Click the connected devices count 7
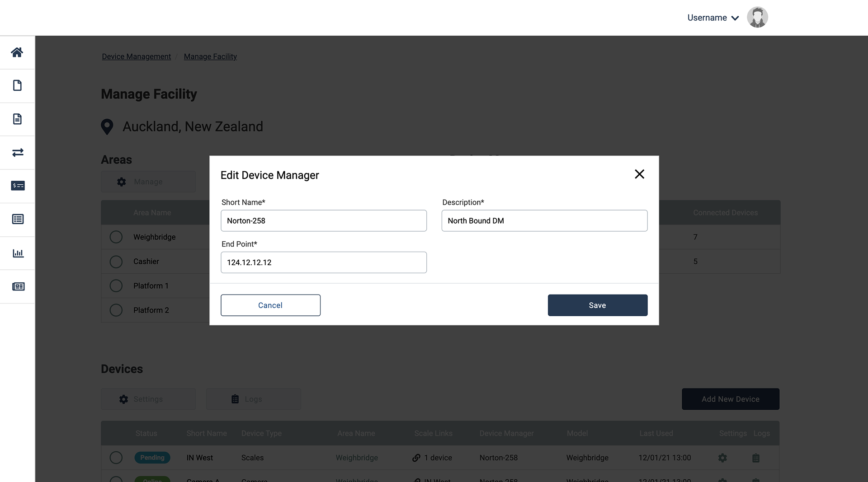Image resolution: width=868 pixels, height=482 pixels. click(695, 237)
